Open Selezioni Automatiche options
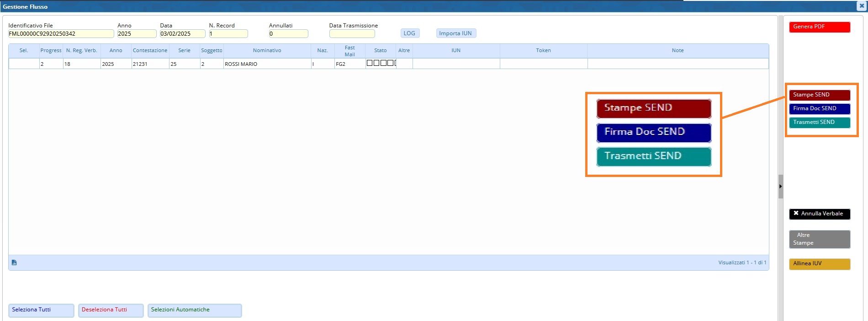Viewport: 868px width, 321px height. [194, 310]
